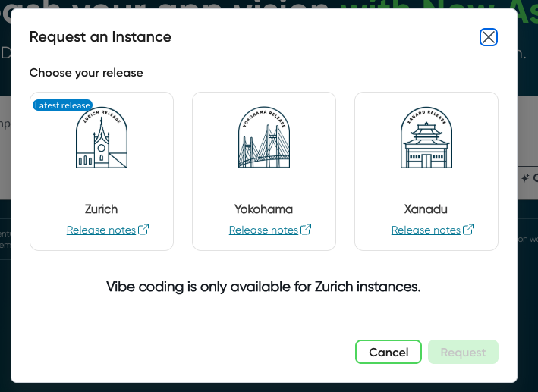Click the 'Choose your release' heading
538x392 pixels.
click(86, 73)
